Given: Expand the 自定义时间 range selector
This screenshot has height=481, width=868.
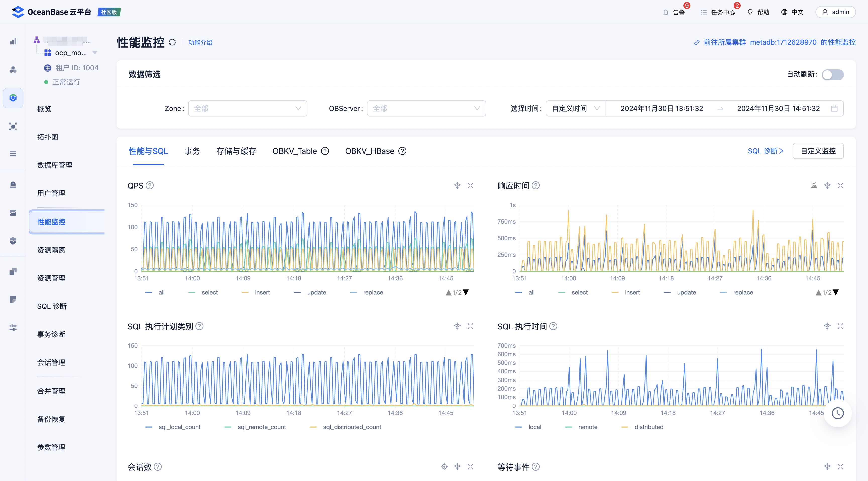Looking at the screenshot, I should pos(575,109).
